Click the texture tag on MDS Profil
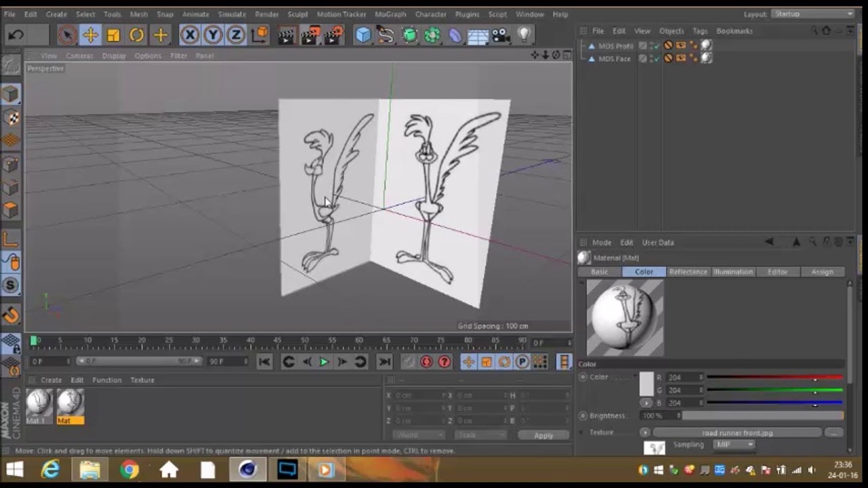 pos(706,45)
